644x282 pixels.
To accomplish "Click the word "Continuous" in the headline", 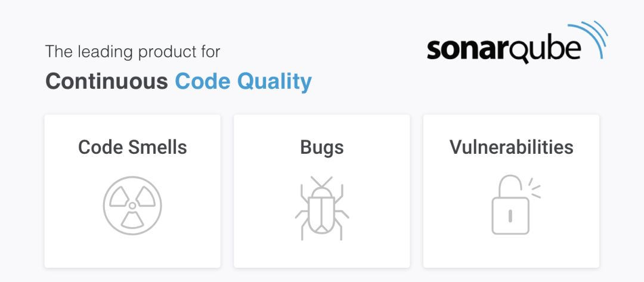I will (x=107, y=81).
